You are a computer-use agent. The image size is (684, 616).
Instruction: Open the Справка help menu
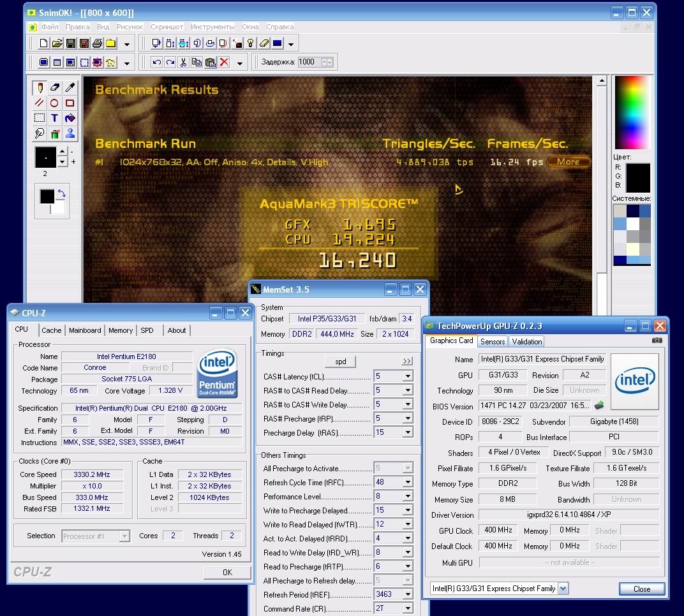(x=279, y=27)
